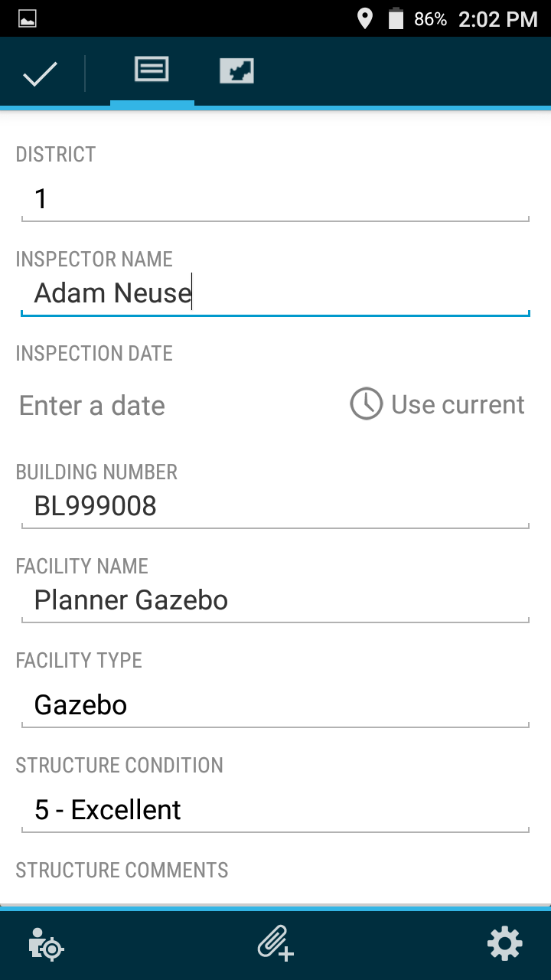Tap the Structure Comments label
551x980 pixels.
[x=122, y=871]
